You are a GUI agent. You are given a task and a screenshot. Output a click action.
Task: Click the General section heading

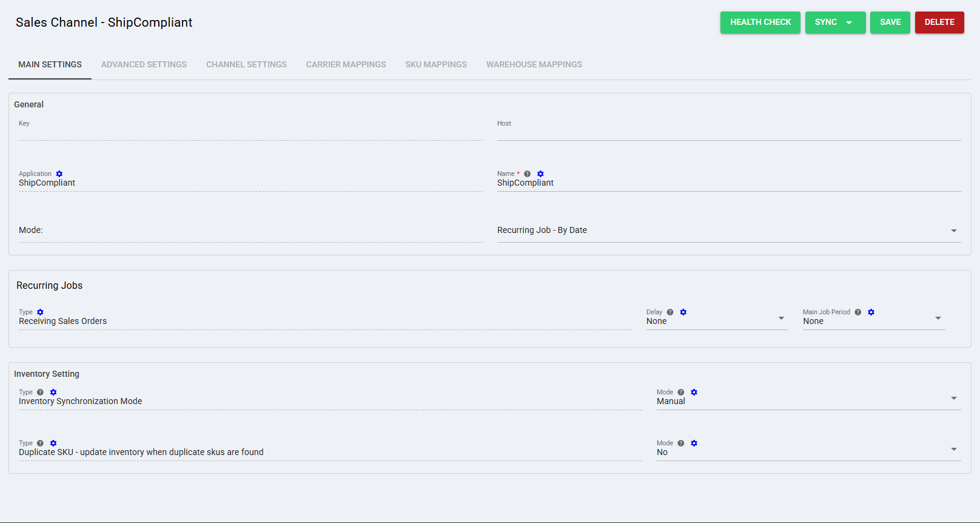click(29, 104)
